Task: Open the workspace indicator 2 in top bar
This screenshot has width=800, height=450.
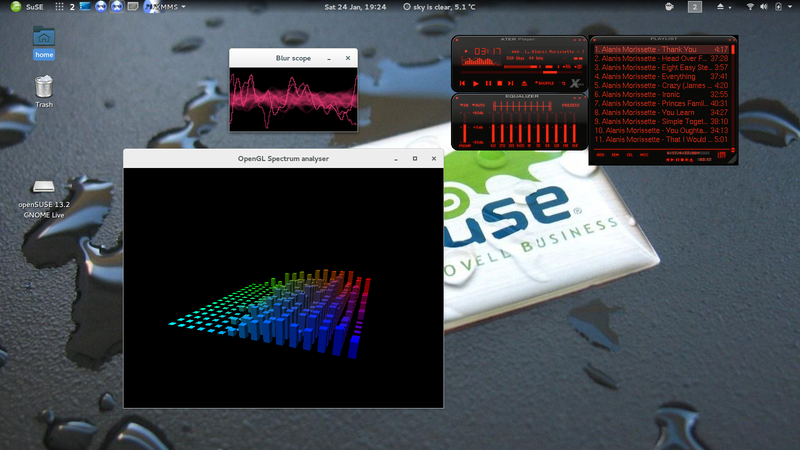Action: click(x=694, y=7)
